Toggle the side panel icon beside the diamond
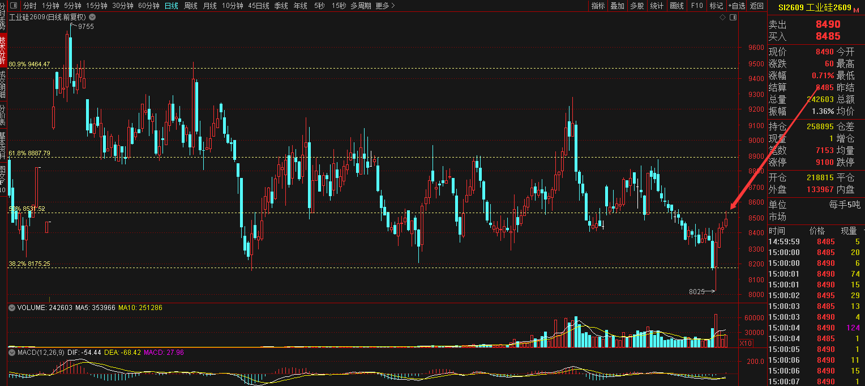 [733, 18]
